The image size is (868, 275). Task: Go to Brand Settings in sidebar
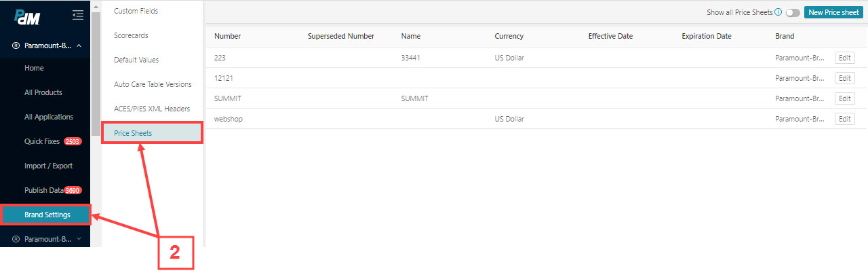[45, 215]
